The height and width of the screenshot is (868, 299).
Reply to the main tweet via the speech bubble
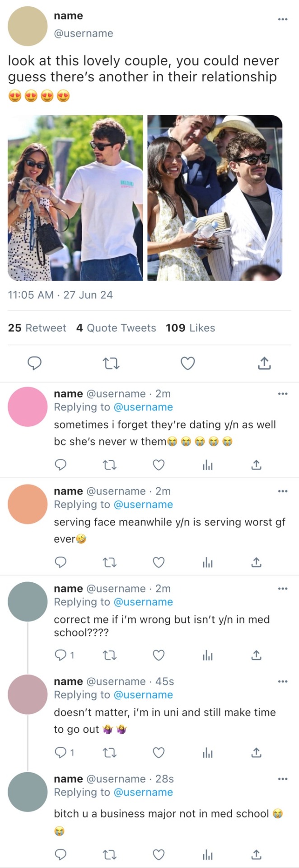pos(35,363)
